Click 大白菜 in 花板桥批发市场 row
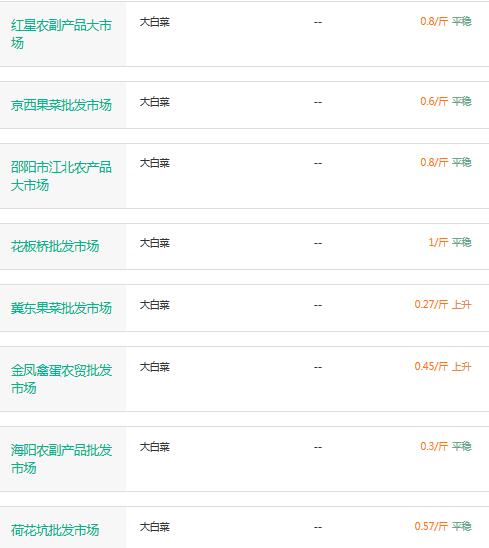Viewport: 489px width, 548px height. 154,243
